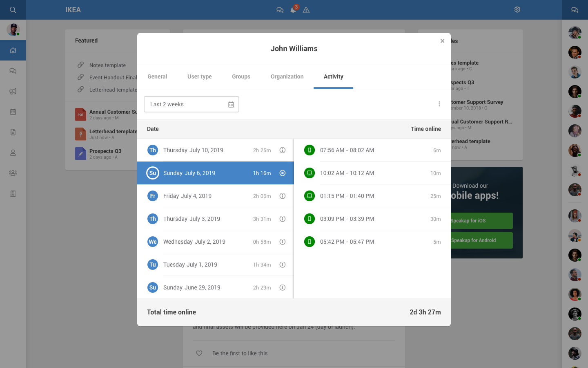The height and width of the screenshot is (368, 588).
Task: Select the Activity tab
Action: pyautogui.click(x=334, y=76)
